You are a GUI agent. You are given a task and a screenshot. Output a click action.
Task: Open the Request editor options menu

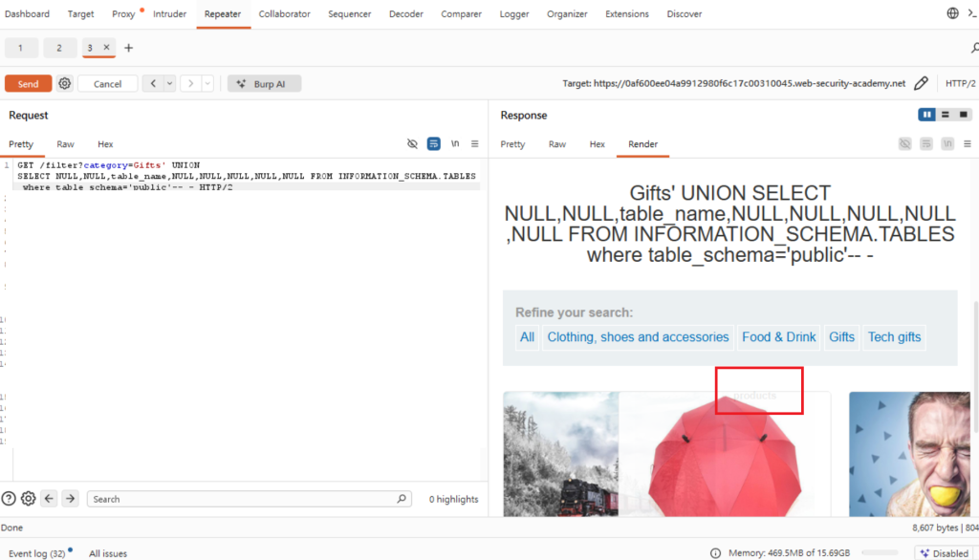(x=474, y=143)
